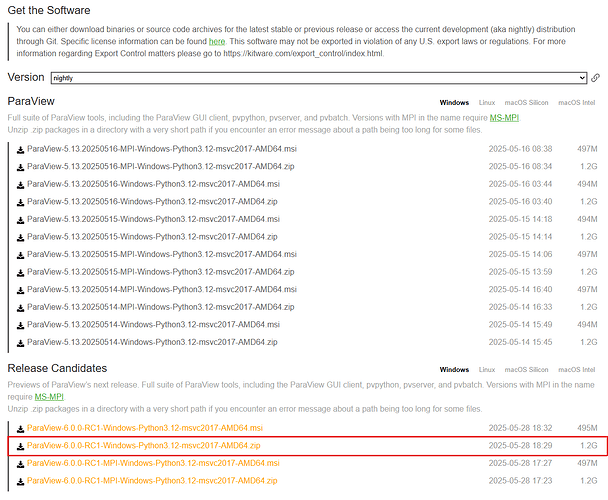608x500 pixels.
Task: Open the Version dropdown showing nightly
Action: (x=318, y=78)
